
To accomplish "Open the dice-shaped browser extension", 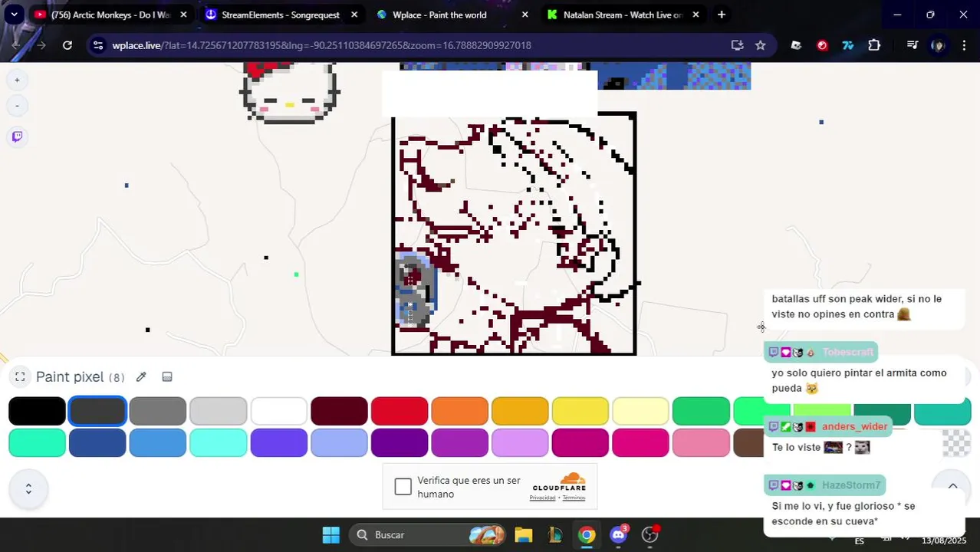I will (x=796, y=45).
